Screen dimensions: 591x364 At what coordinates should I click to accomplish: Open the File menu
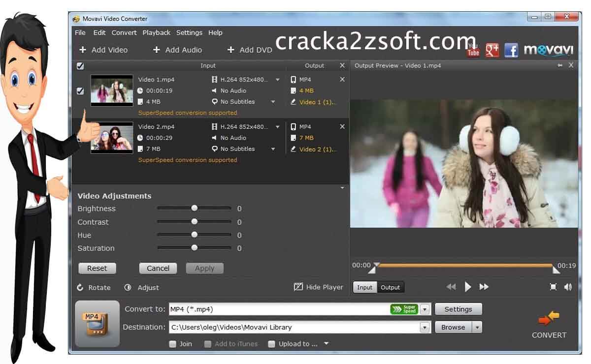click(x=80, y=32)
